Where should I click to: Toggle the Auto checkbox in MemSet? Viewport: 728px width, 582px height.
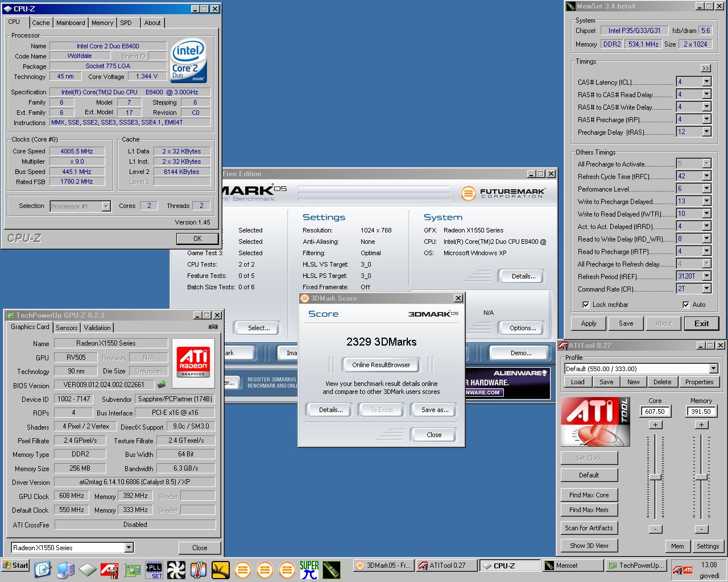(686, 305)
